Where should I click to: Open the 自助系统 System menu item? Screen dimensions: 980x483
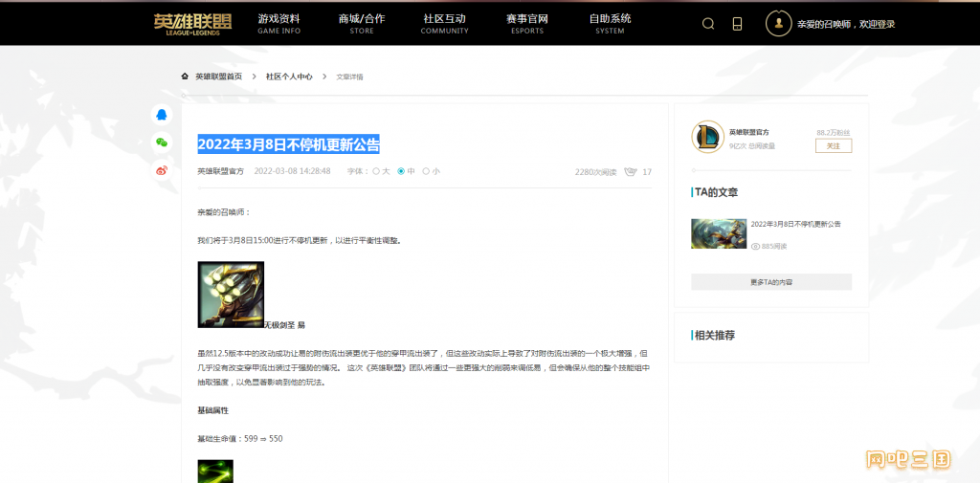610,23
